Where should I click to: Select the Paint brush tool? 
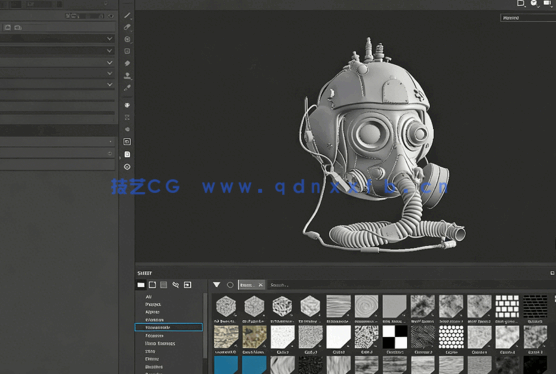pos(127,15)
